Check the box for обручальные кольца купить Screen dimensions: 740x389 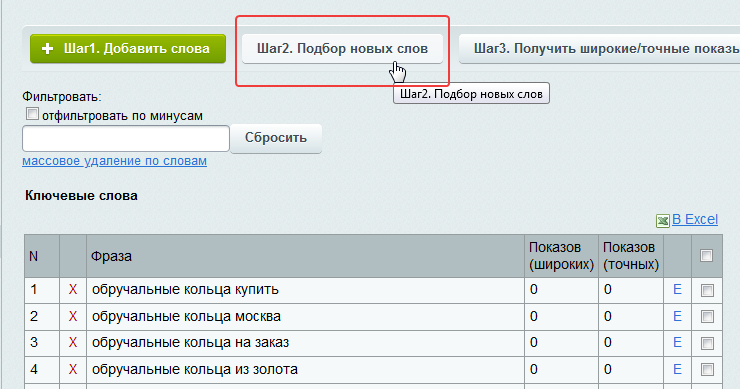707,290
